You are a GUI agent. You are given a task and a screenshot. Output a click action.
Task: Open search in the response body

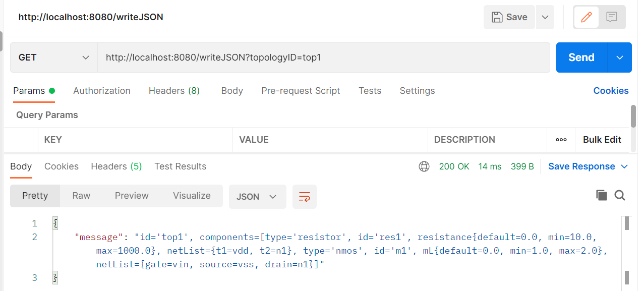pyautogui.click(x=620, y=195)
